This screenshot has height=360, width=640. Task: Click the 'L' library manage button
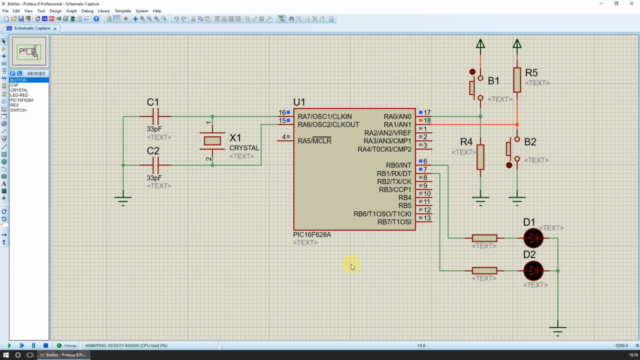point(19,73)
